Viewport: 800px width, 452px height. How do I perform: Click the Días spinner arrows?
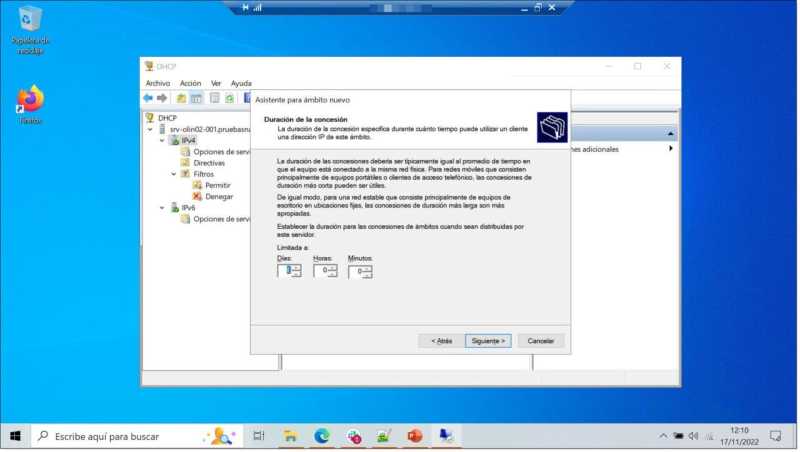point(297,270)
